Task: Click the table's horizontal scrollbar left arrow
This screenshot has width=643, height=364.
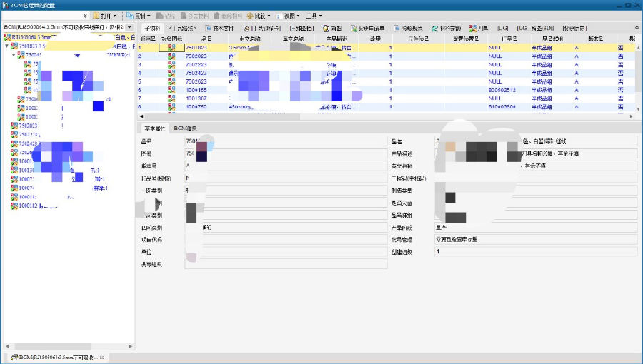Action: [141, 116]
